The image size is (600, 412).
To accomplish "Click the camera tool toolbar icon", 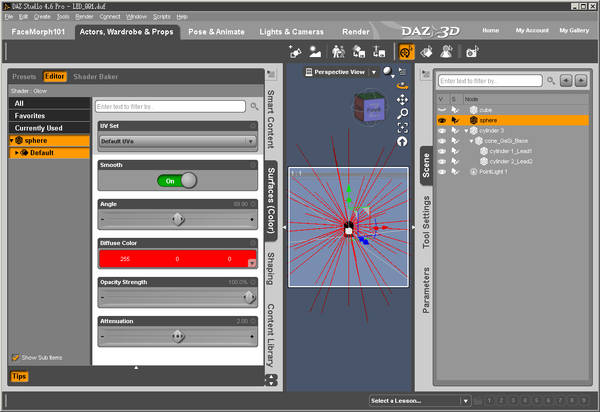I will coord(472,52).
